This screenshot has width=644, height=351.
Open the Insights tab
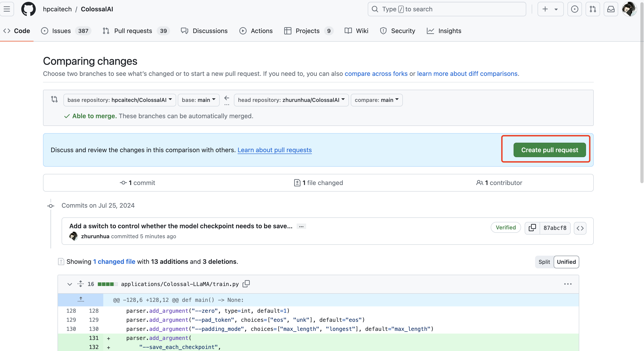click(444, 31)
